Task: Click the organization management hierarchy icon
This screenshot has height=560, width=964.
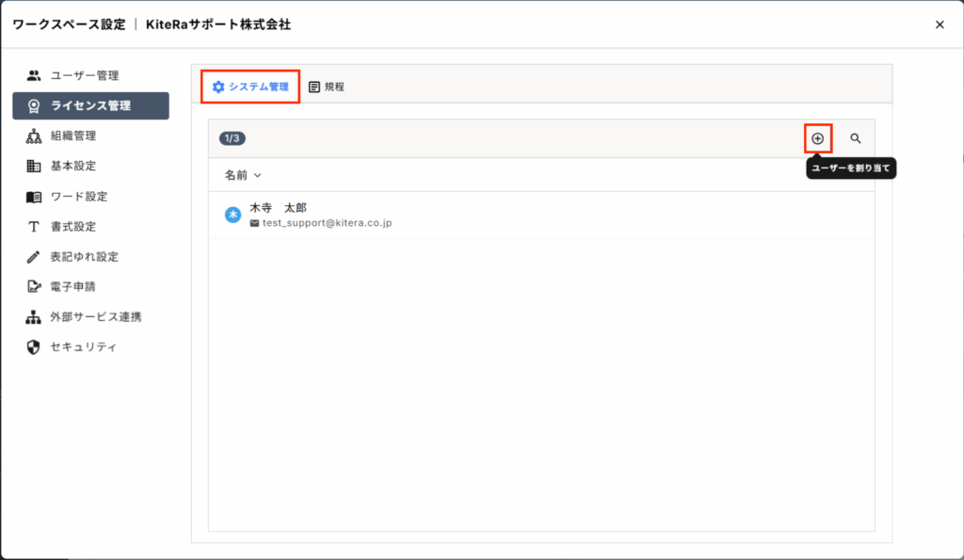Action: 34,136
